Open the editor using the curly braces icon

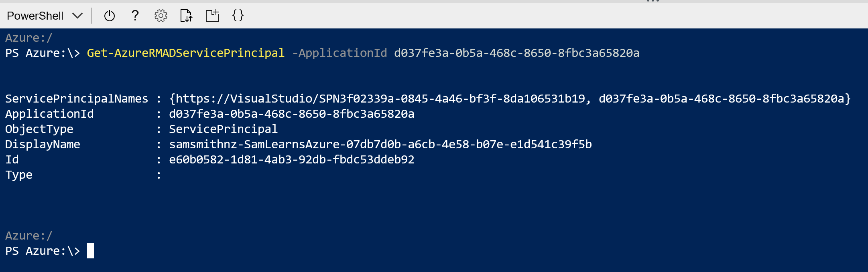[x=238, y=16]
